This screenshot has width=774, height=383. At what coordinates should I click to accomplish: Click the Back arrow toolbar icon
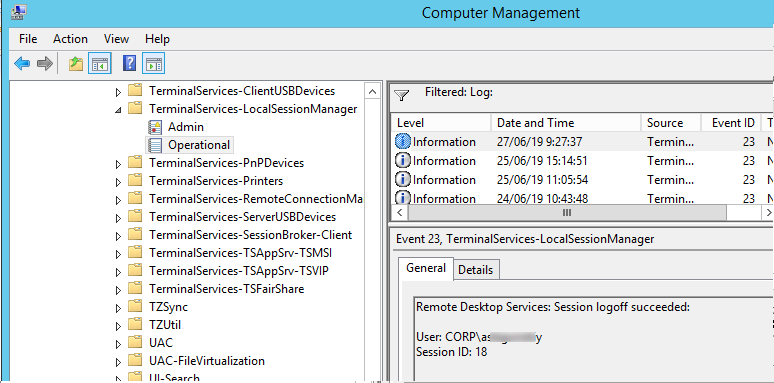22,63
